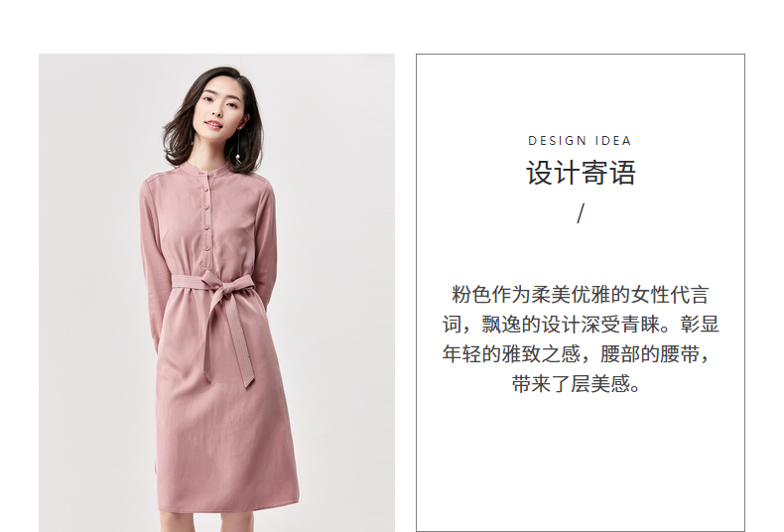Click the paragraph line starting 粉色作为柔美优雅
The height and width of the screenshot is (532, 784).
[580, 295]
